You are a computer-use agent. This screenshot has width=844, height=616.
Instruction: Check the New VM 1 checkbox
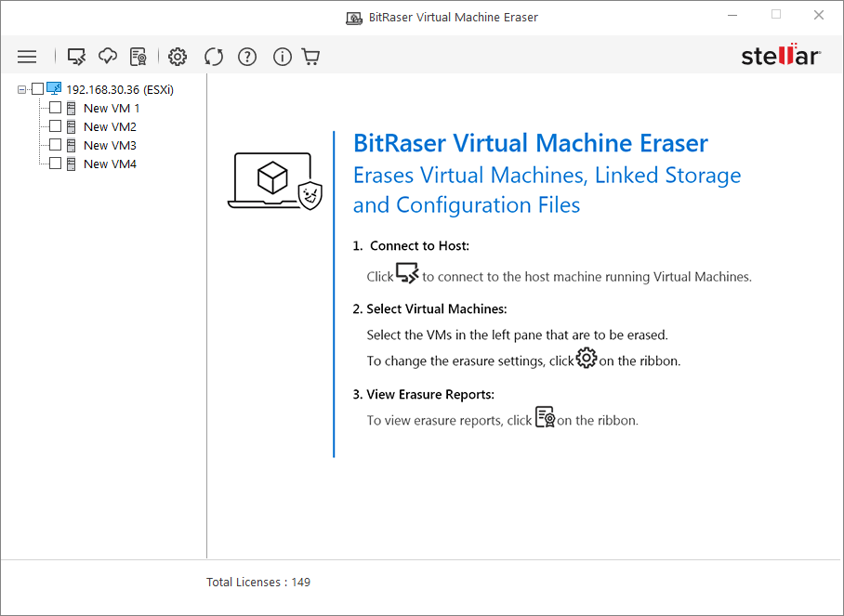(x=55, y=108)
